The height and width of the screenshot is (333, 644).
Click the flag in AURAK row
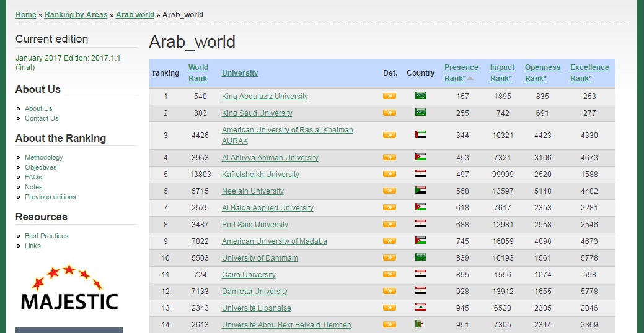pos(421,134)
